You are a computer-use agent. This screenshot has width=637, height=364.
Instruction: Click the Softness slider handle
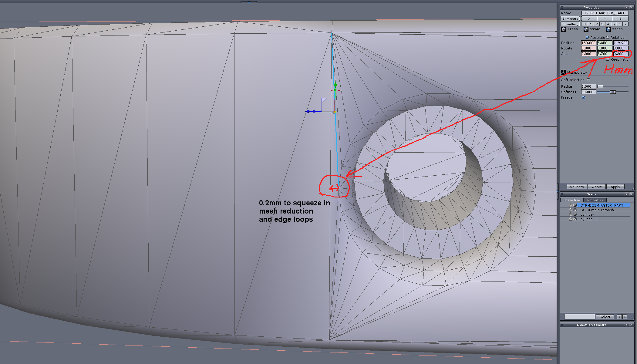612,92
